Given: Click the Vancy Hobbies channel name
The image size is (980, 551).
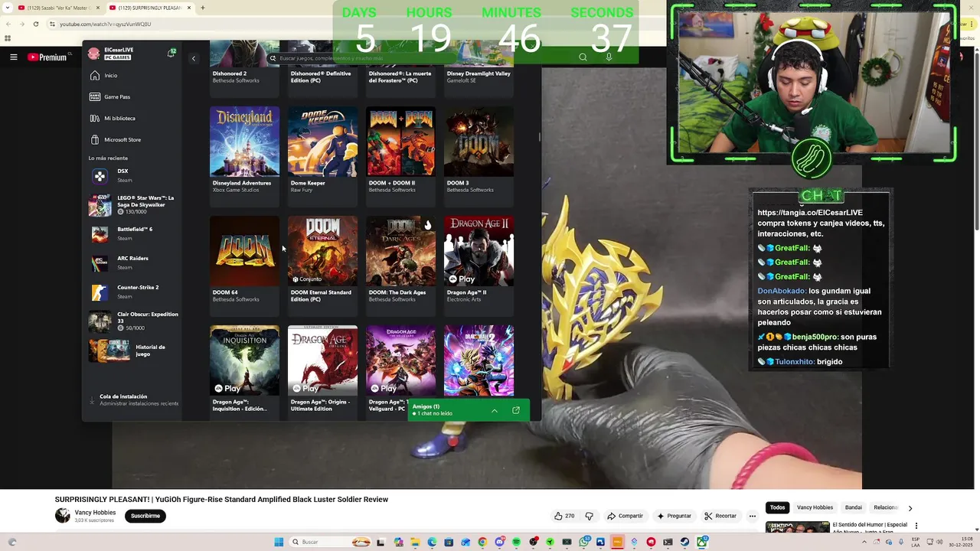Looking at the screenshot, I should 95,512.
